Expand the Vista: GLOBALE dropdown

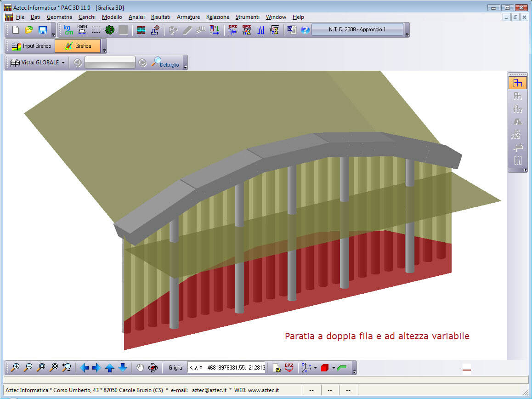pyautogui.click(x=63, y=63)
